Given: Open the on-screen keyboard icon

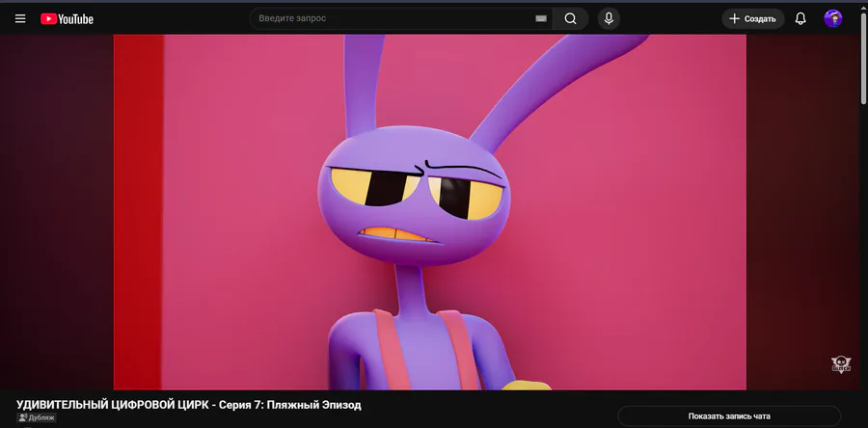Looking at the screenshot, I should 541,19.
